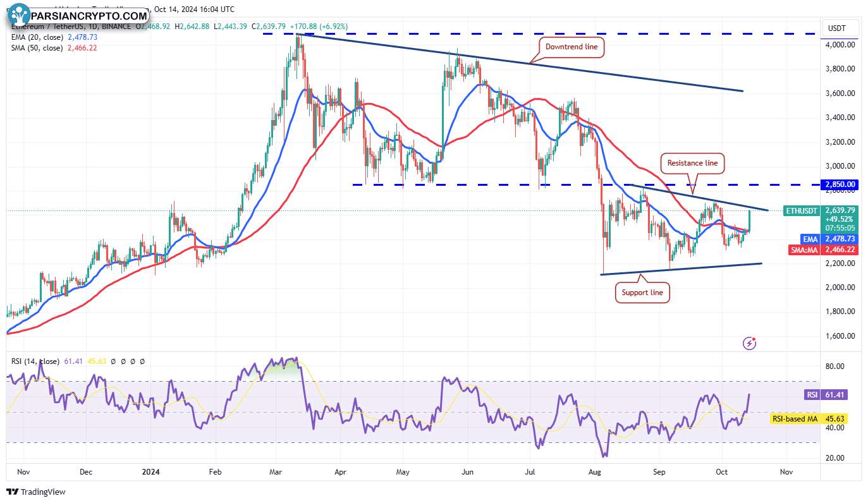The height and width of the screenshot is (503, 868).
Task: Click the blue EMA 2,478.73 axis label
Action: click(831, 239)
